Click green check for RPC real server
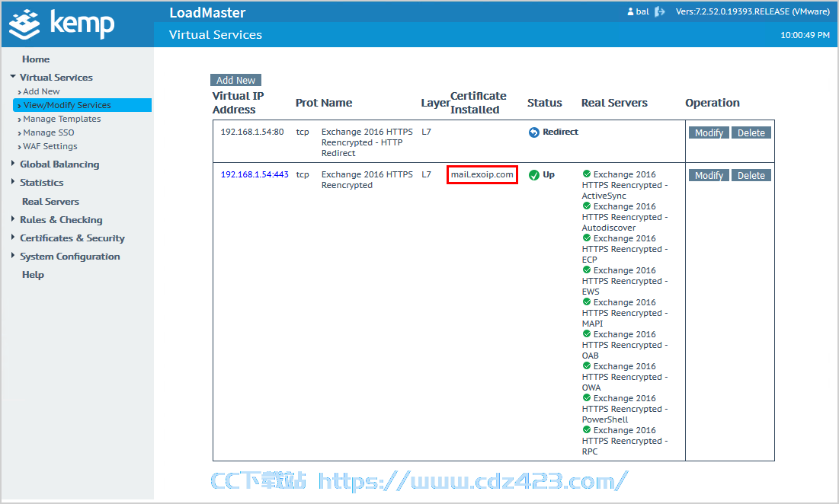Image resolution: width=839 pixels, height=504 pixels. pos(587,430)
